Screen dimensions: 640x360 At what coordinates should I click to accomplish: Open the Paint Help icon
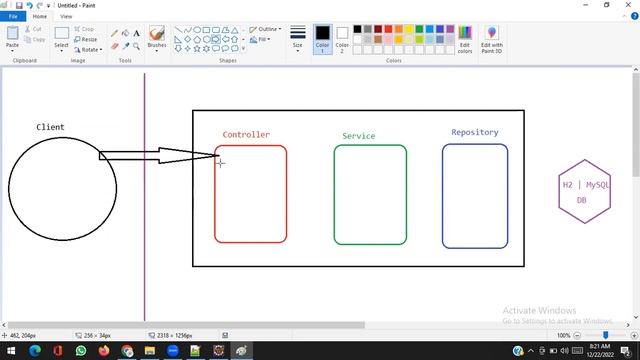tap(635, 16)
